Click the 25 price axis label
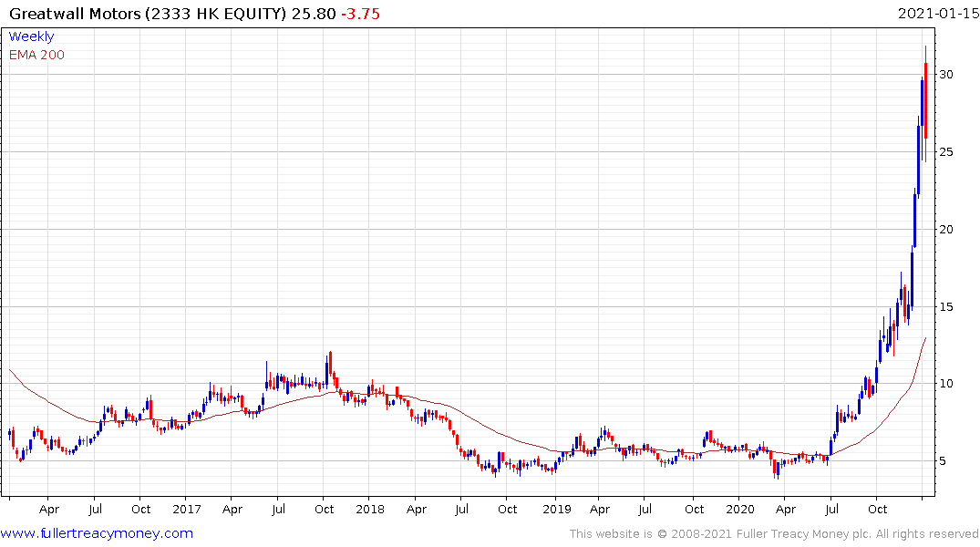Screen dimensions: 980x547 click(946, 152)
